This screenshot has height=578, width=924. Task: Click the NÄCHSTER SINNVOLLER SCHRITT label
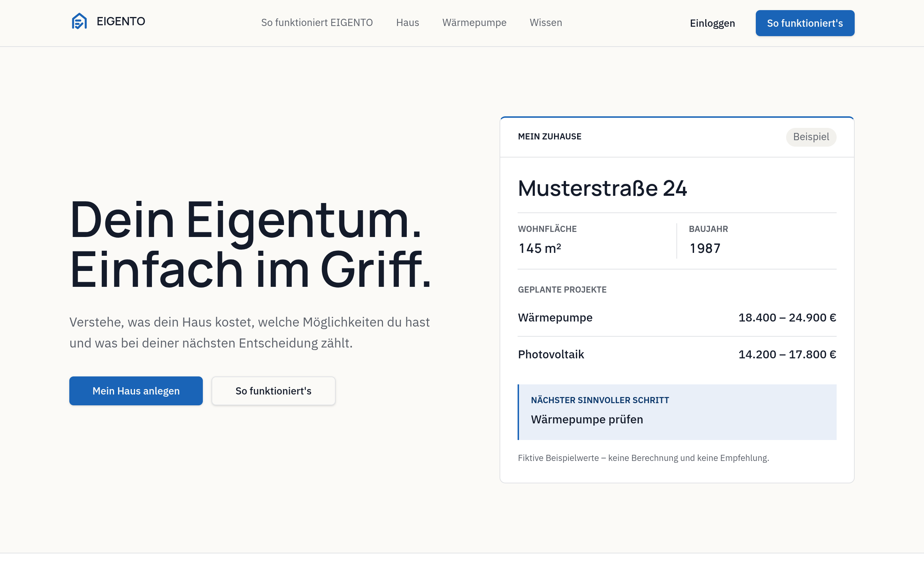600,400
